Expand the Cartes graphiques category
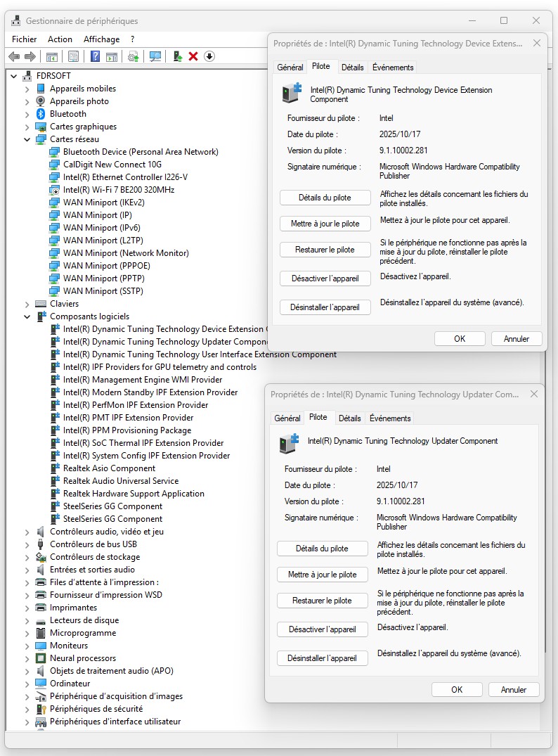 pyautogui.click(x=27, y=127)
